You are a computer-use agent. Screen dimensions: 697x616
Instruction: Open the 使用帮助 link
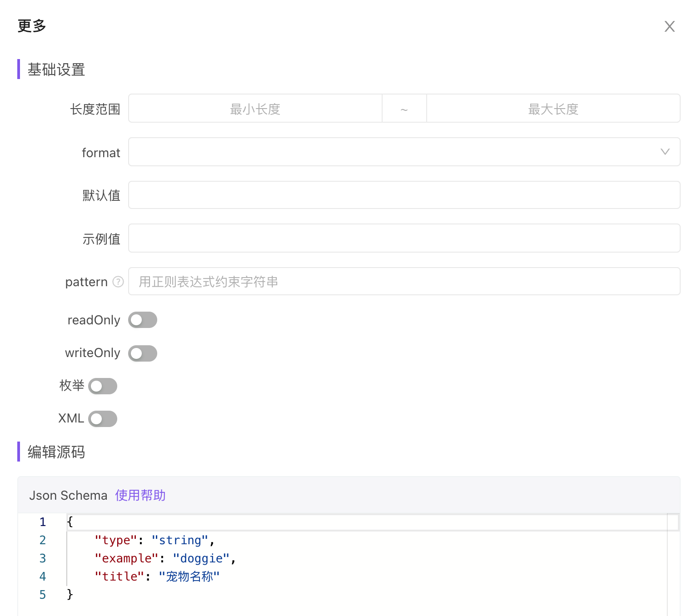point(140,495)
